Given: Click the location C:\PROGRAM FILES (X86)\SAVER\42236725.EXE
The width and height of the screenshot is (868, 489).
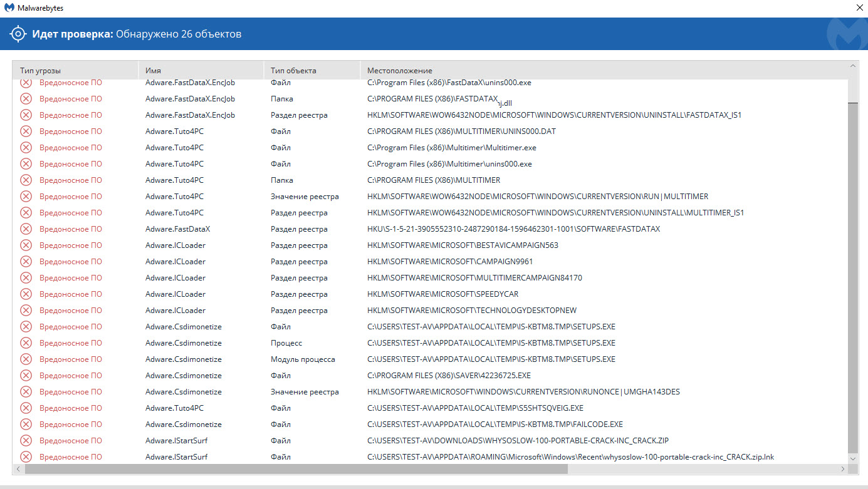Looking at the screenshot, I should pos(449,376).
